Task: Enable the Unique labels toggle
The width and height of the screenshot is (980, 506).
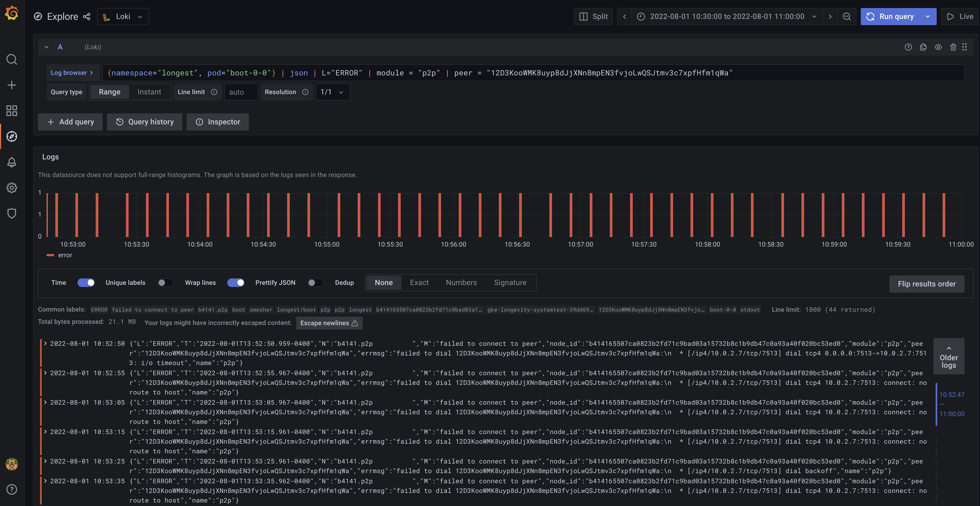Action: 165,282
